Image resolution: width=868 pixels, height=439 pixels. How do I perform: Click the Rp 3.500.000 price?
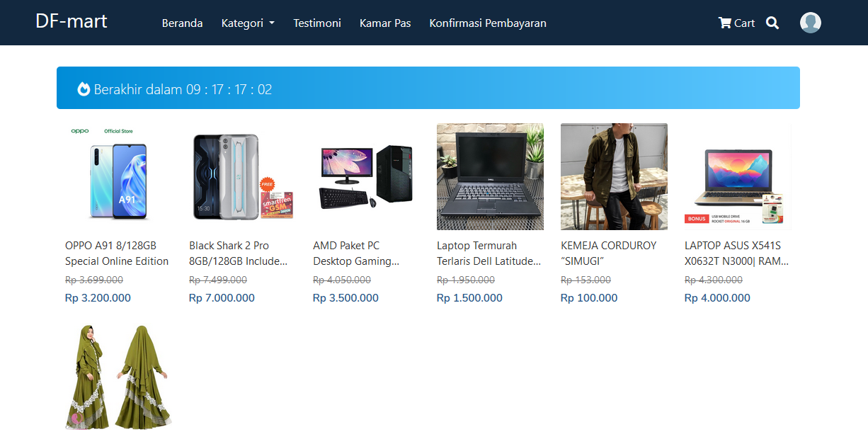tap(346, 298)
